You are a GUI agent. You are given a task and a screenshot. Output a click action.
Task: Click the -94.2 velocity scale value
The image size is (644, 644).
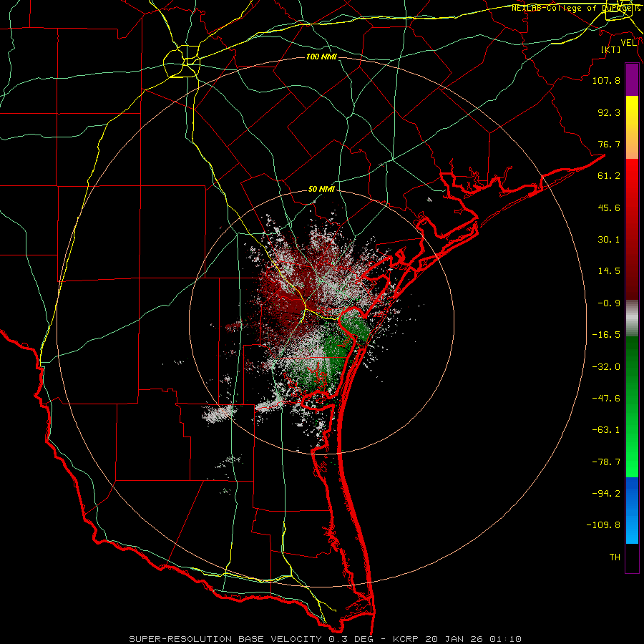[606, 494]
